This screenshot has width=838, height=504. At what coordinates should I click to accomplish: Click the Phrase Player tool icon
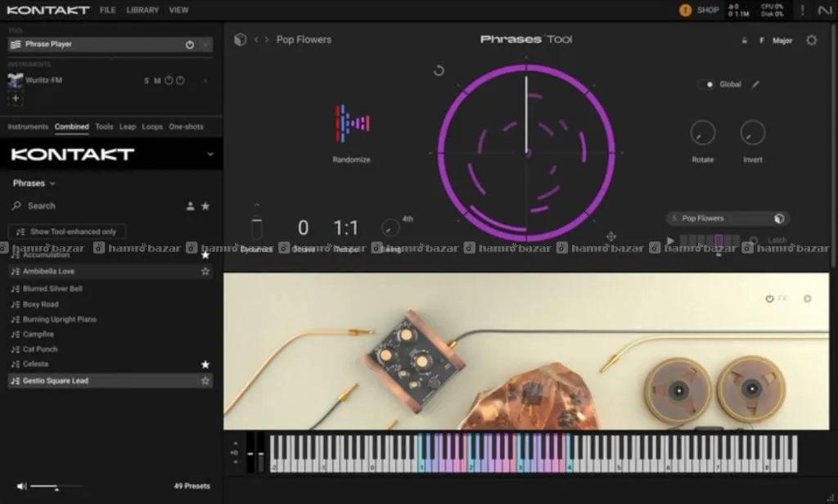pyautogui.click(x=16, y=44)
